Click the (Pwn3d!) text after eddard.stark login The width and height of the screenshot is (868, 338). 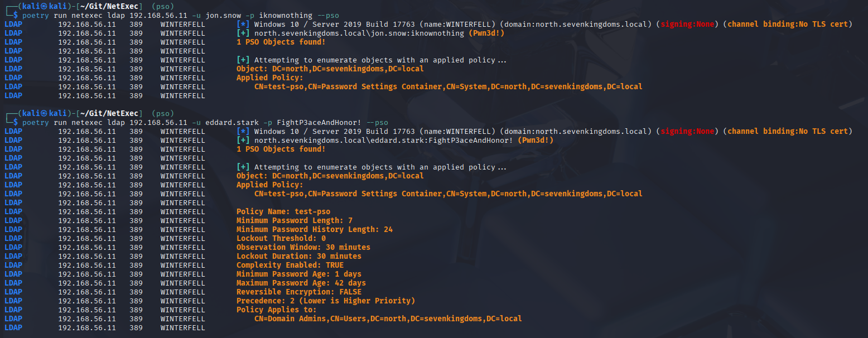535,140
